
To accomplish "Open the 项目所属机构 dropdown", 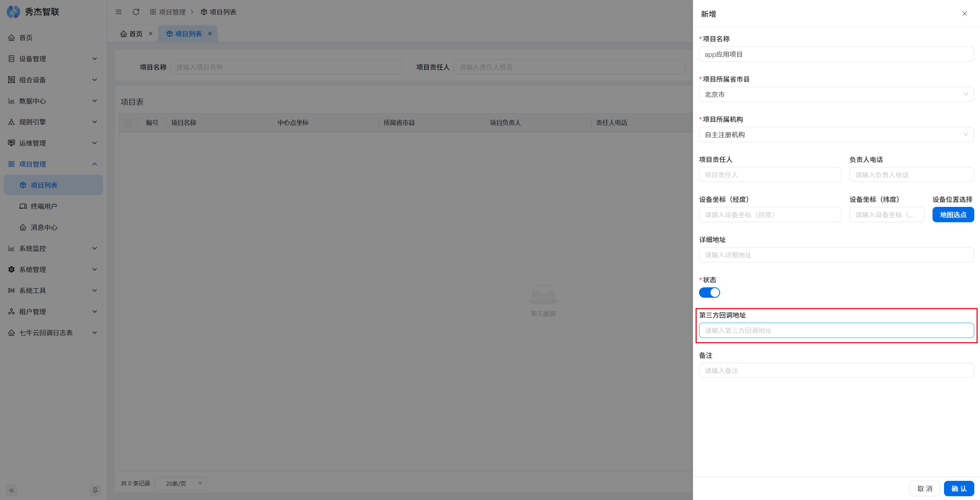I will pos(836,134).
